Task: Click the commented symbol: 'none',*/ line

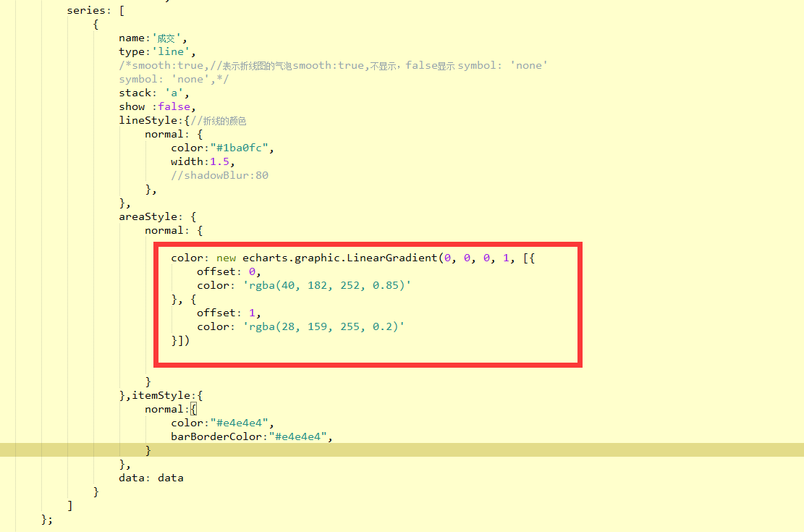Action: pyautogui.click(x=174, y=79)
